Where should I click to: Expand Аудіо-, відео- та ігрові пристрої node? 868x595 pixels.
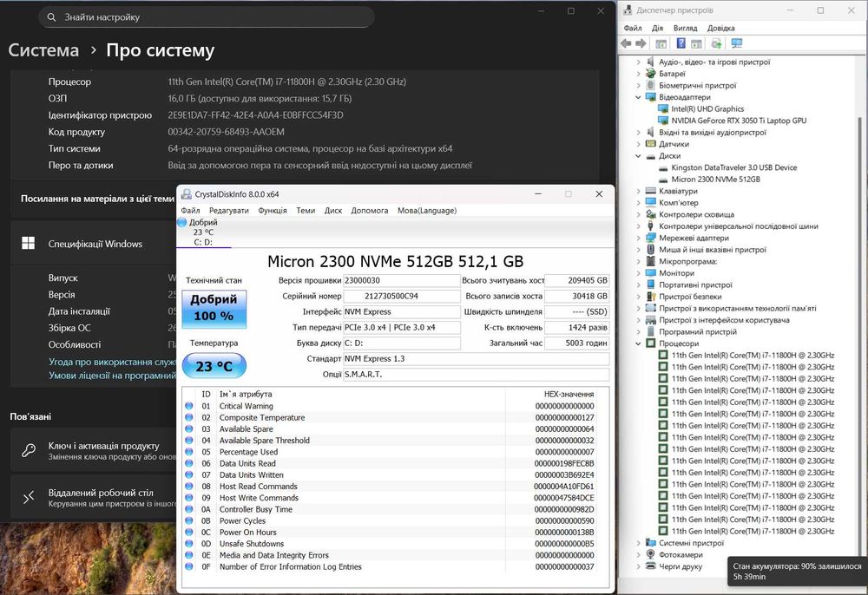coord(638,62)
